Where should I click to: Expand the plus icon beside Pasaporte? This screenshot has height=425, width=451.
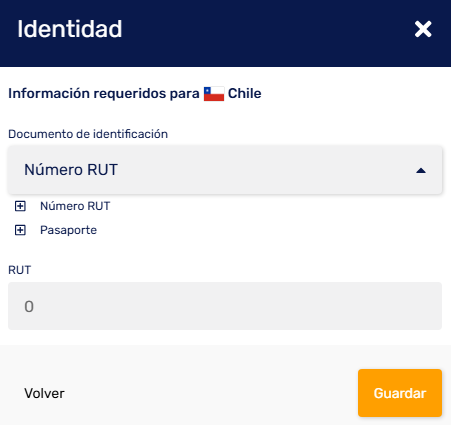pos(20,230)
